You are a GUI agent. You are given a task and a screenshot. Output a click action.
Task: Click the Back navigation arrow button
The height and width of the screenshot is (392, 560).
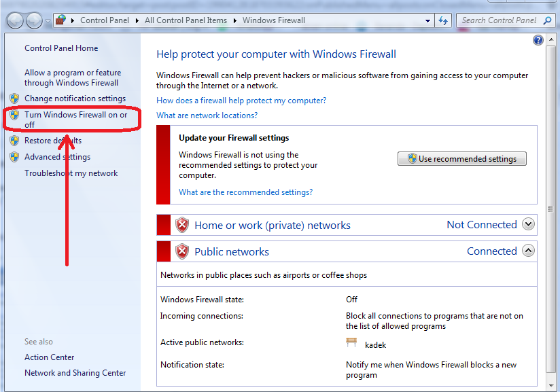click(x=15, y=20)
